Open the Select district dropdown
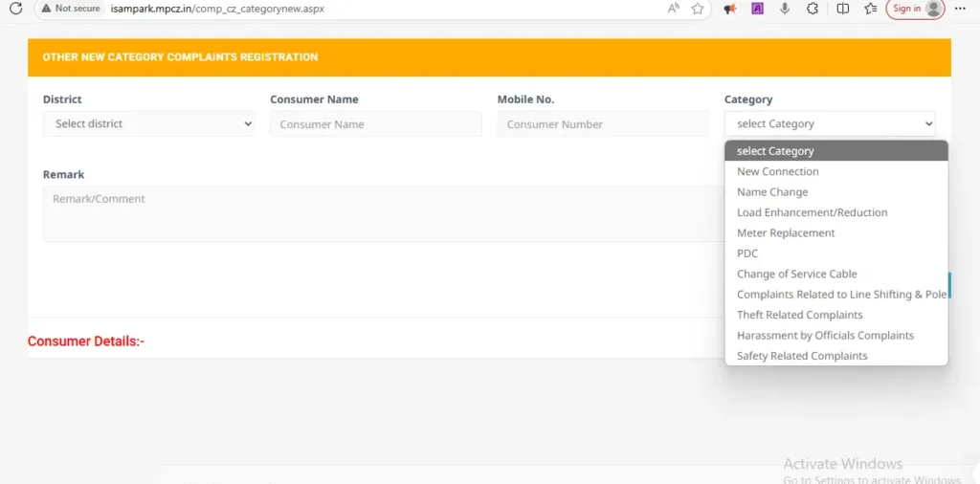This screenshot has width=980, height=484. (x=149, y=123)
